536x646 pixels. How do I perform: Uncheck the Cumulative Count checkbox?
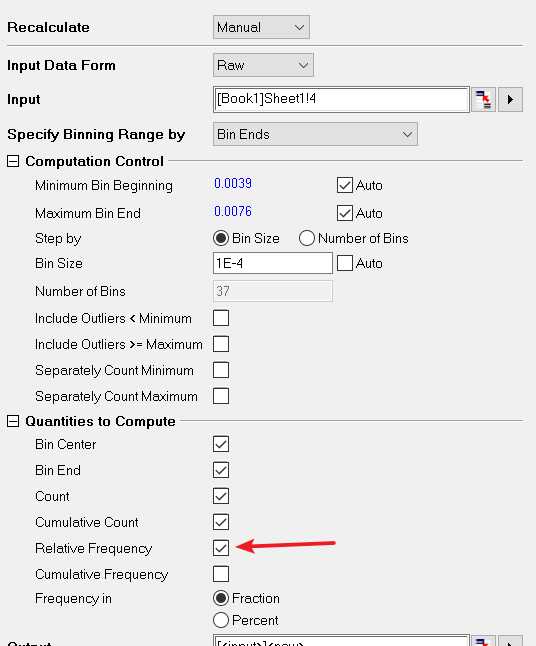[221, 522]
